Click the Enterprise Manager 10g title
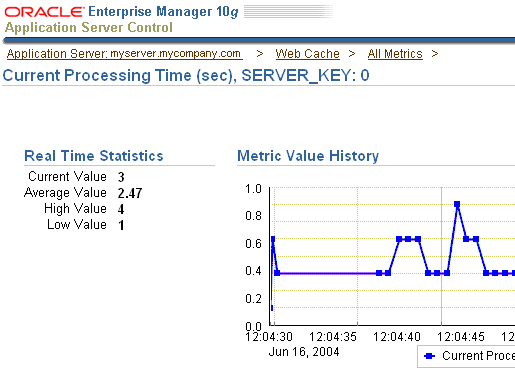The width and height of the screenshot is (515, 371). point(163,12)
